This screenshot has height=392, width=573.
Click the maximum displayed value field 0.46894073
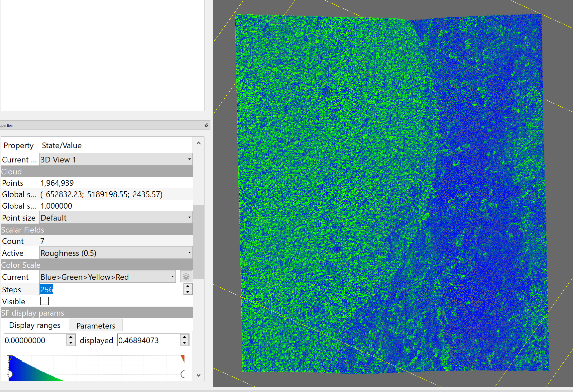coord(148,340)
